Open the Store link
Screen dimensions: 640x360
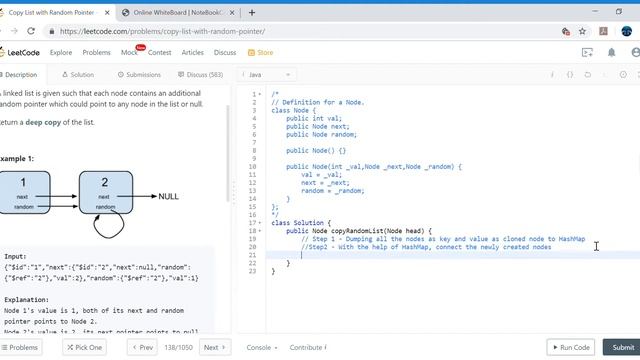click(260, 53)
